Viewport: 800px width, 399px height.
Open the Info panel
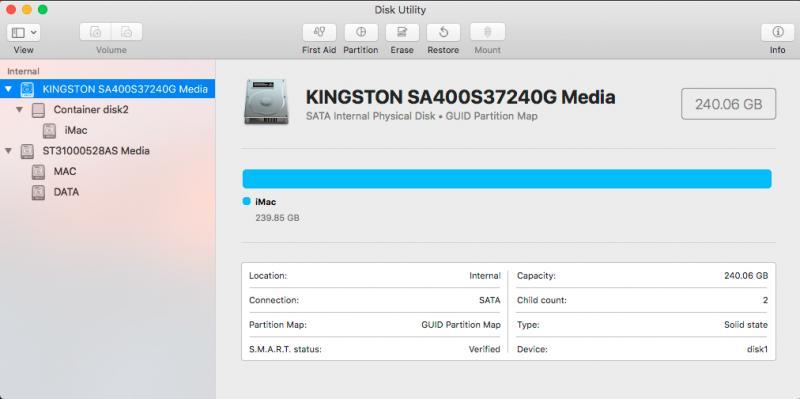pos(778,32)
